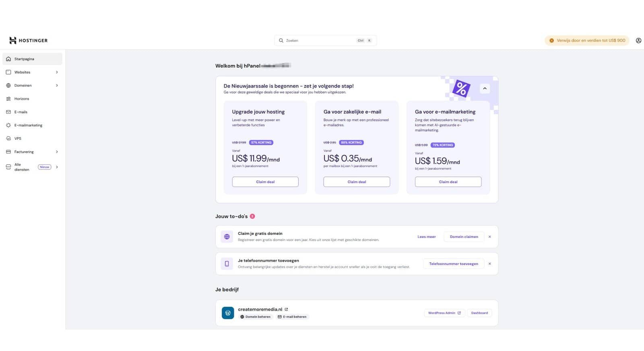Click the Startpagina home icon
This screenshot has height=351, width=644.
8,59
